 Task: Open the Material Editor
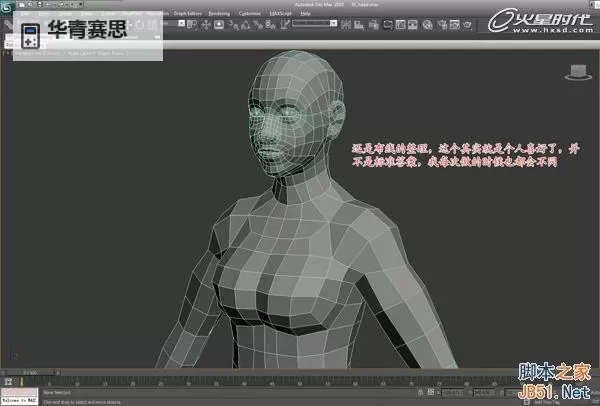[x=428, y=25]
